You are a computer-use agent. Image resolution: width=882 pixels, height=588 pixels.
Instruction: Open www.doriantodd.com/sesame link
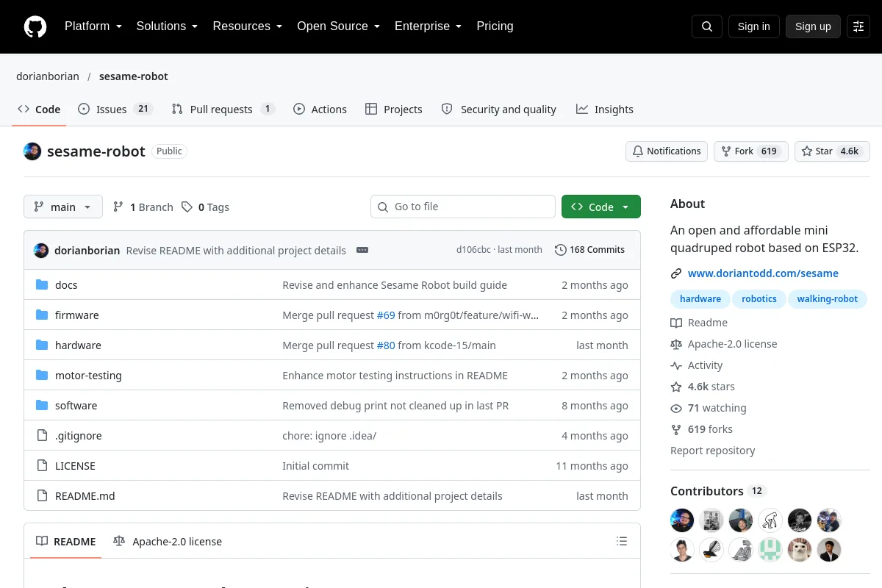(x=763, y=273)
